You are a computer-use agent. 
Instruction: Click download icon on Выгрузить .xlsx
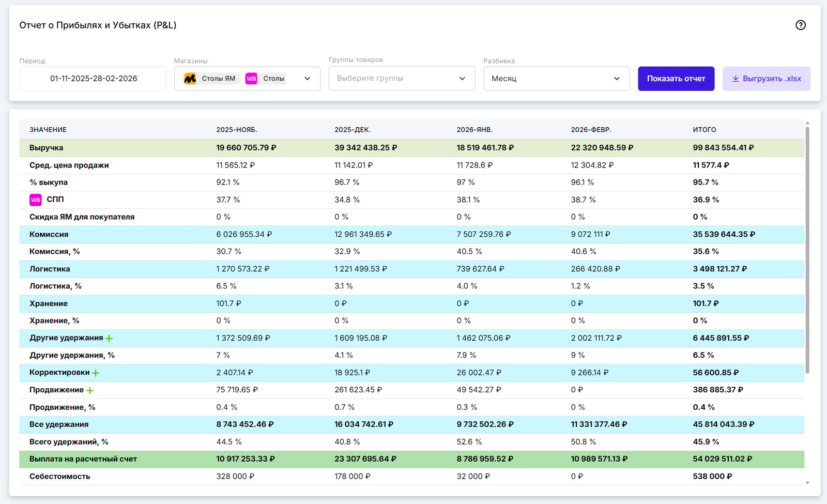tap(735, 79)
